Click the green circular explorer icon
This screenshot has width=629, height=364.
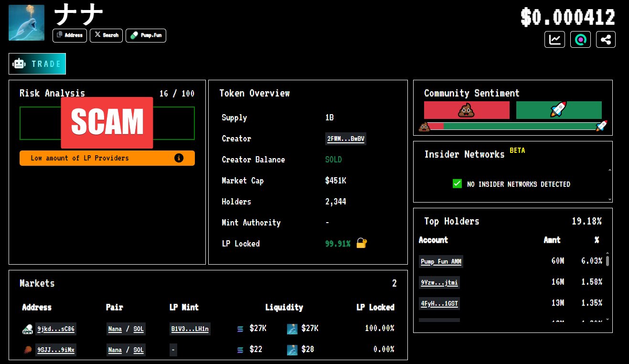click(x=580, y=40)
